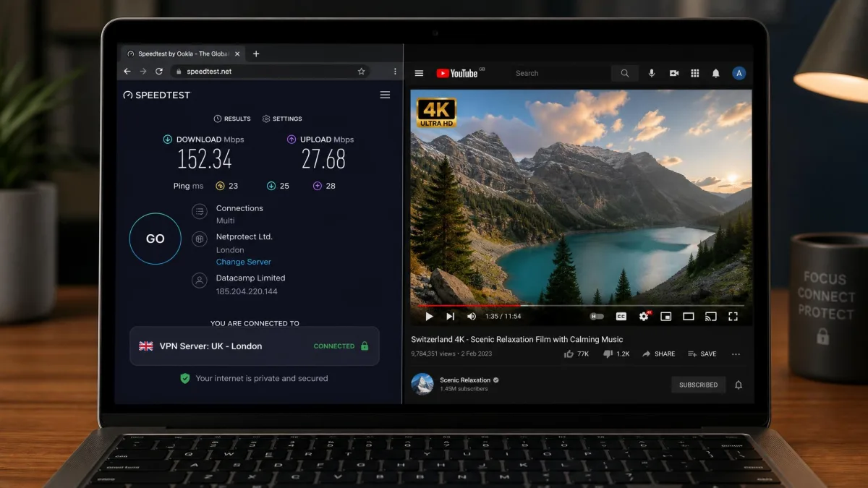The image size is (868, 488).
Task: Click the browser back arrow
Action: (127, 72)
